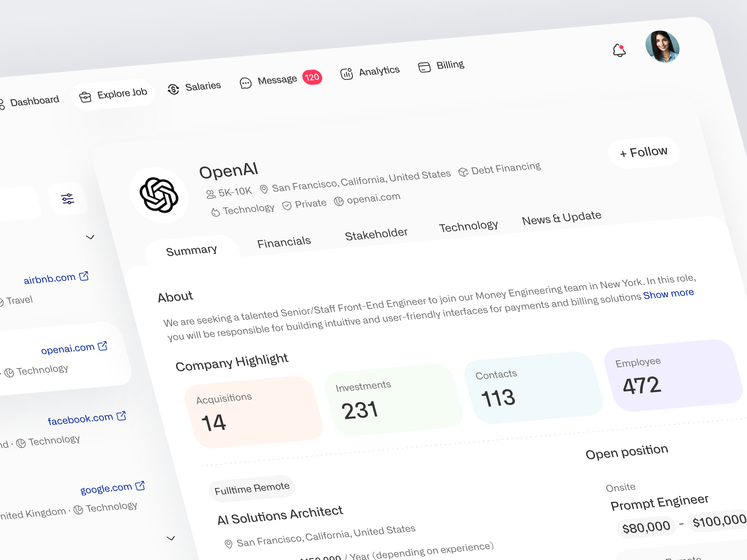Screen dimensions: 747x560
Task: Click the Analytics chart icon
Action: click(x=346, y=74)
